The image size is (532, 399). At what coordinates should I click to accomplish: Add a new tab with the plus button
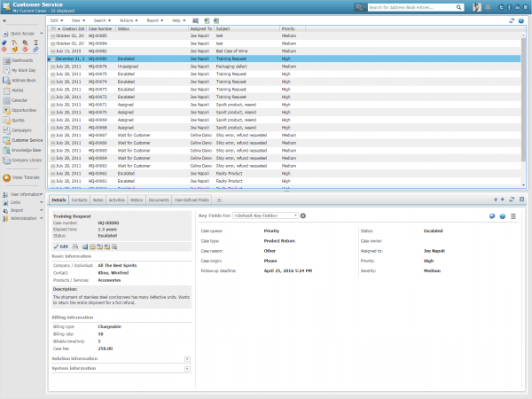[x=219, y=200]
